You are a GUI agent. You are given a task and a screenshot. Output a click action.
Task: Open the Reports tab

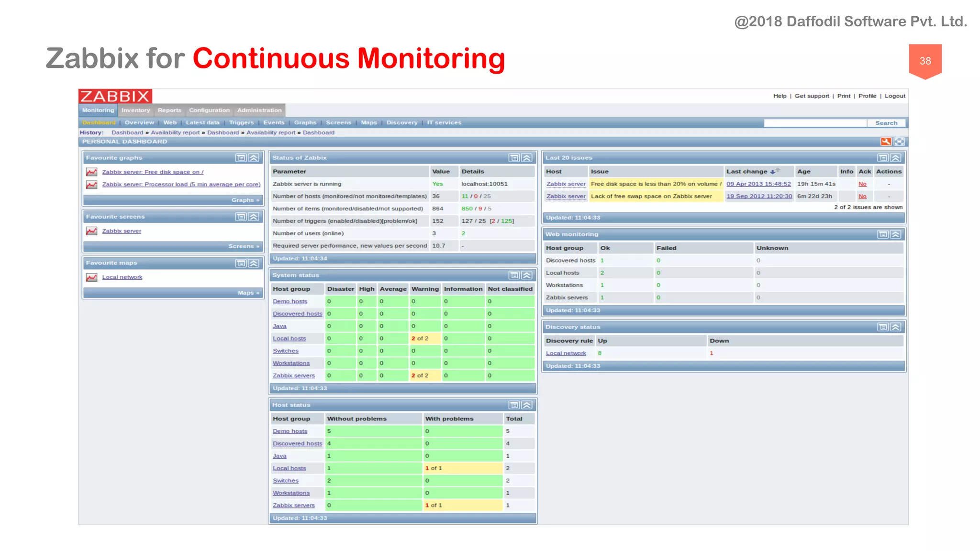[169, 110]
